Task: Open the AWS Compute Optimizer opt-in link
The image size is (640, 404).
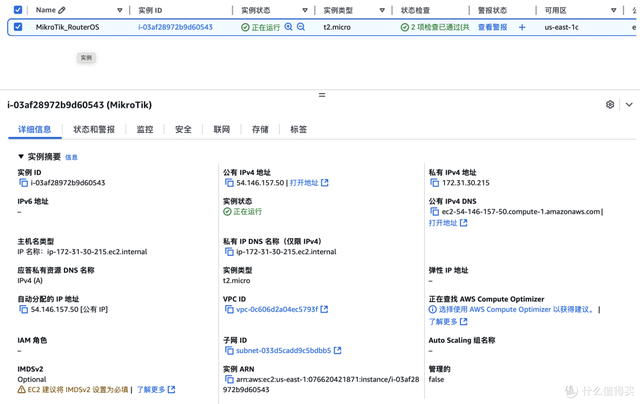Action: point(516,309)
